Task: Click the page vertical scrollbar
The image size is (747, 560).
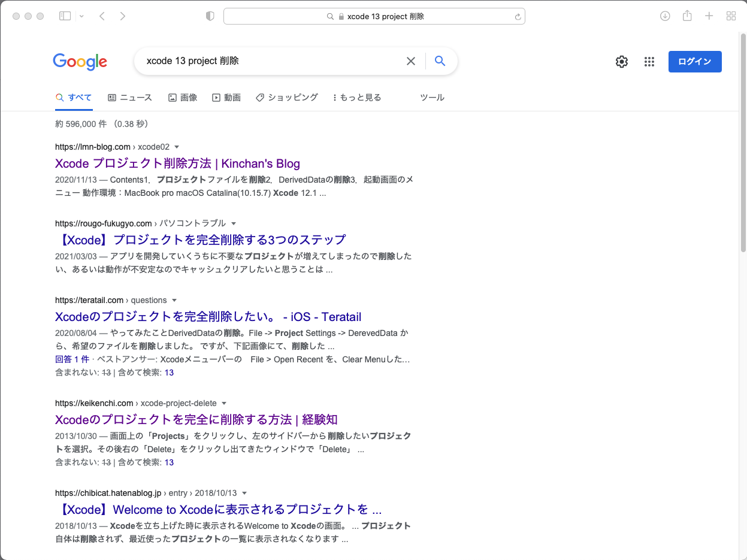Action: coord(743,144)
